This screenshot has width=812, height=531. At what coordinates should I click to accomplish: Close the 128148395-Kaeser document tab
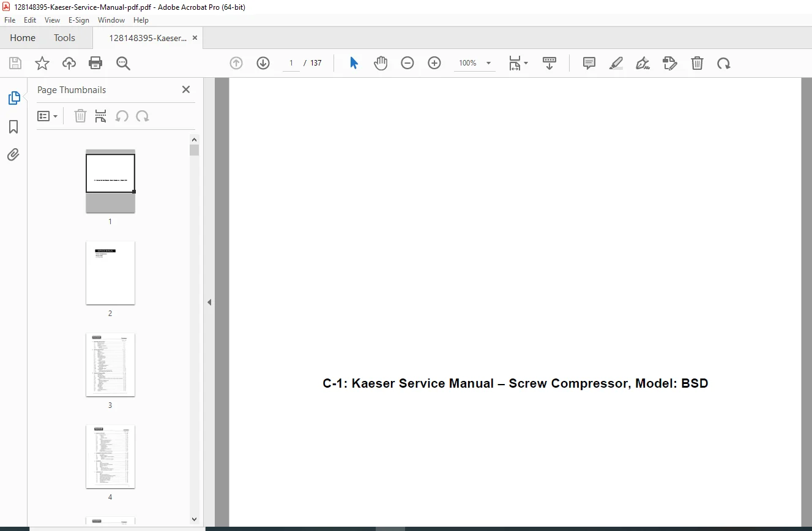click(195, 38)
